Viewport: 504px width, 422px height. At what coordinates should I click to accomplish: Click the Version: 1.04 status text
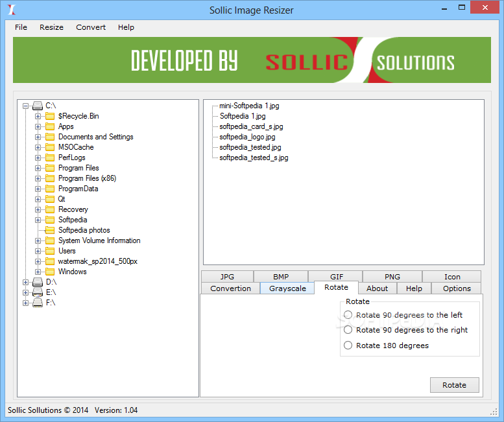pos(116,410)
